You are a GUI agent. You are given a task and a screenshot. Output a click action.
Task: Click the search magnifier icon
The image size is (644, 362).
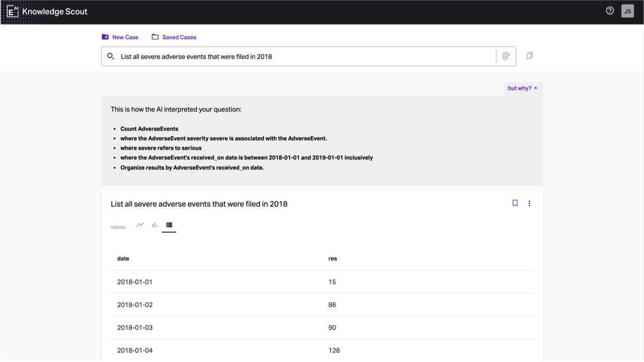coord(111,56)
